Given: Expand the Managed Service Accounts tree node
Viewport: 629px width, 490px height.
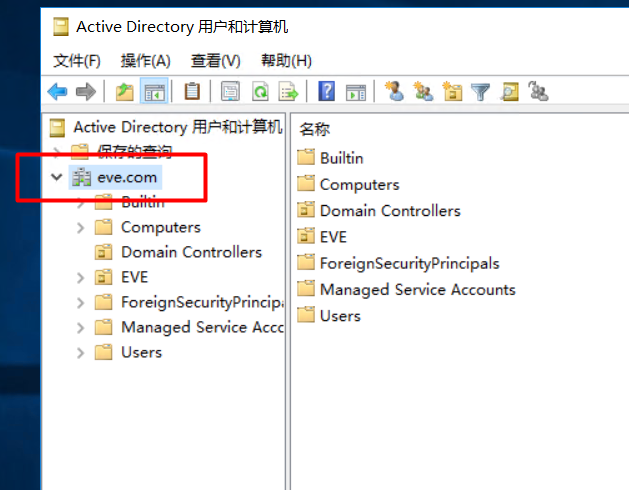Looking at the screenshot, I should click(x=81, y=328).
